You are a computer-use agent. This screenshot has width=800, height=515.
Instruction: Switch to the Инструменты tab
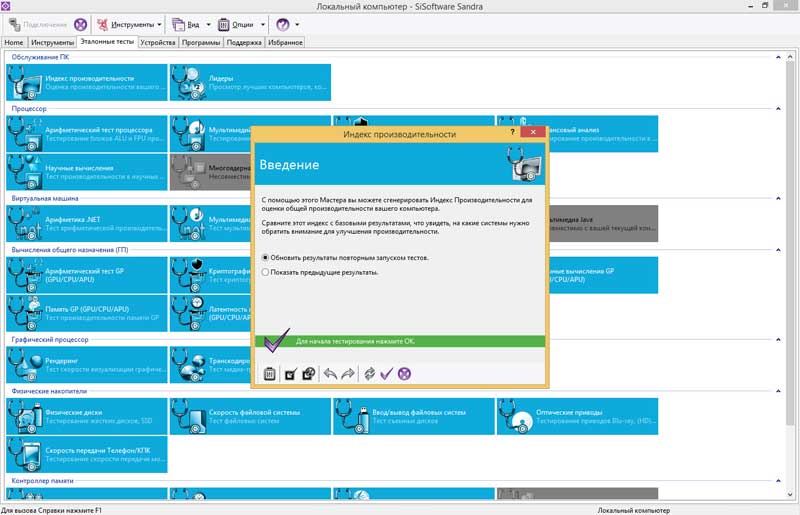(52, 42)
